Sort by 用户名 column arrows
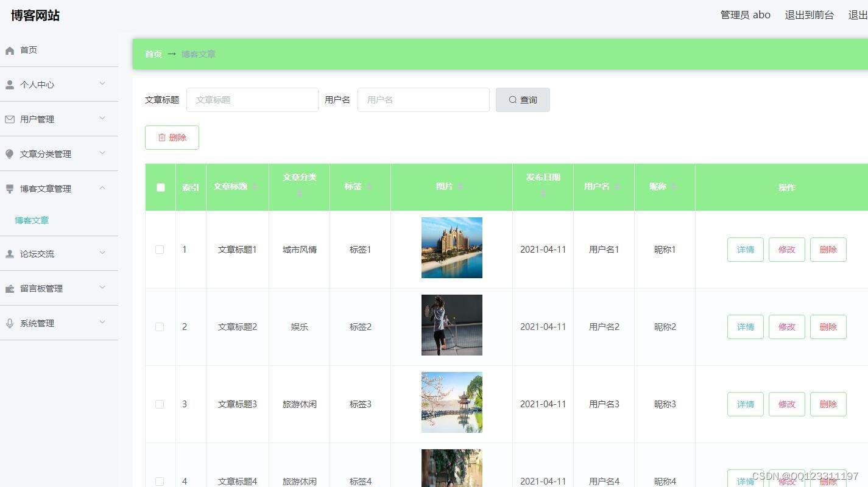Viewport: 868px width, 487px height. pos(617,186)
